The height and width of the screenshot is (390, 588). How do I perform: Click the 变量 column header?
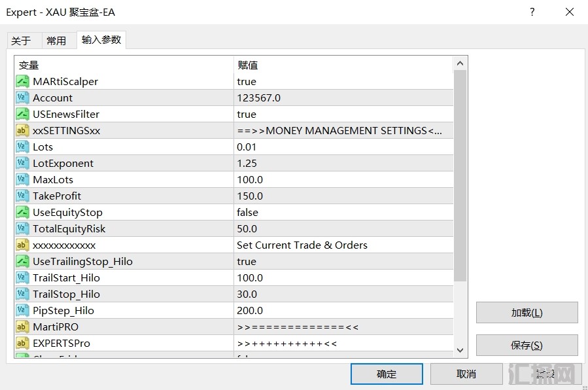coord(124,65)
